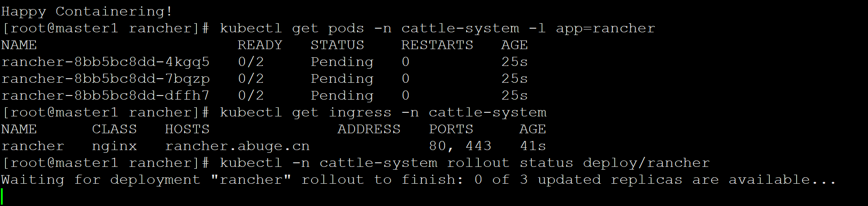868x206 pixels.
Task: Click the ports value 80, 443
Action: pos(460,146)
